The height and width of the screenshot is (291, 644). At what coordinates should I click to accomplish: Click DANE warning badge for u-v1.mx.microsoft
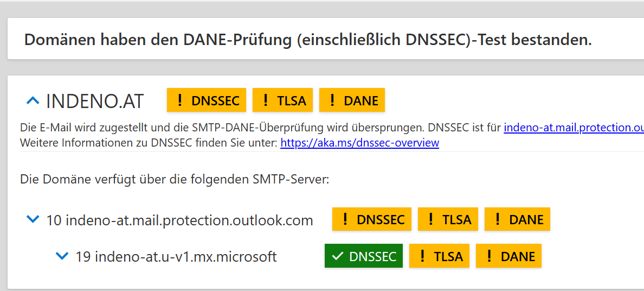coord(508,256)
